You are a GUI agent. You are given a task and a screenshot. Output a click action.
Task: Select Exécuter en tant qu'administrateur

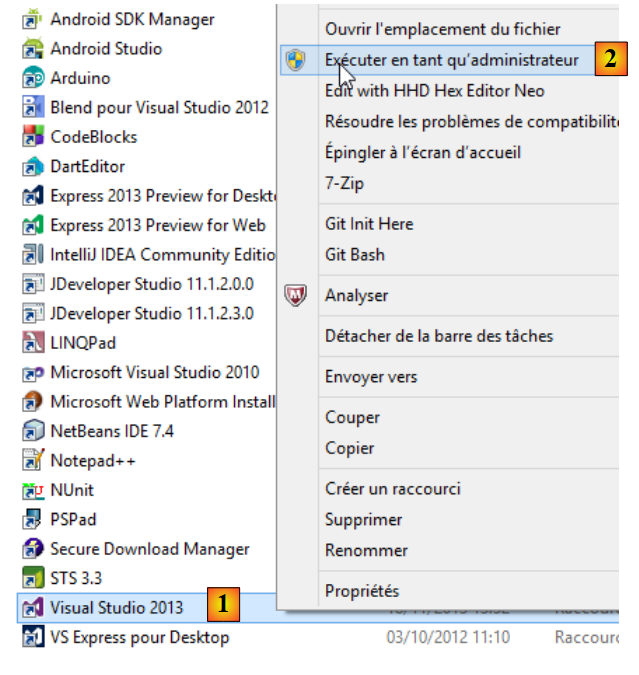pyautogui.click(x=451, y=60)
